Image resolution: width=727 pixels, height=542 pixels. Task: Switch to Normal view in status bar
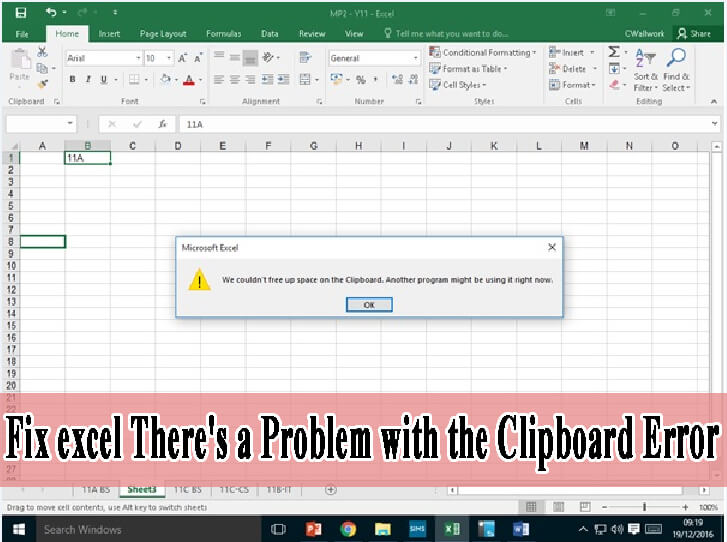click(x=531, y=507)
